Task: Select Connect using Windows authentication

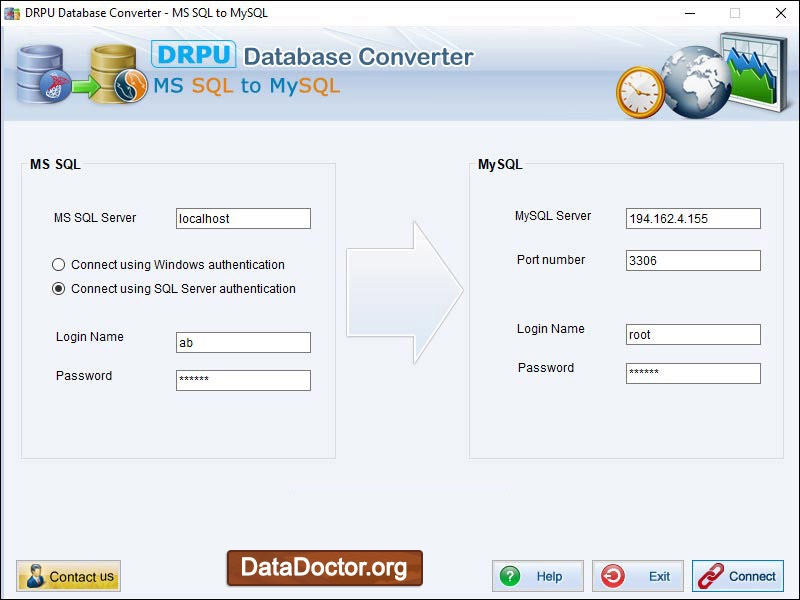Action: click(x=59, y=264)
